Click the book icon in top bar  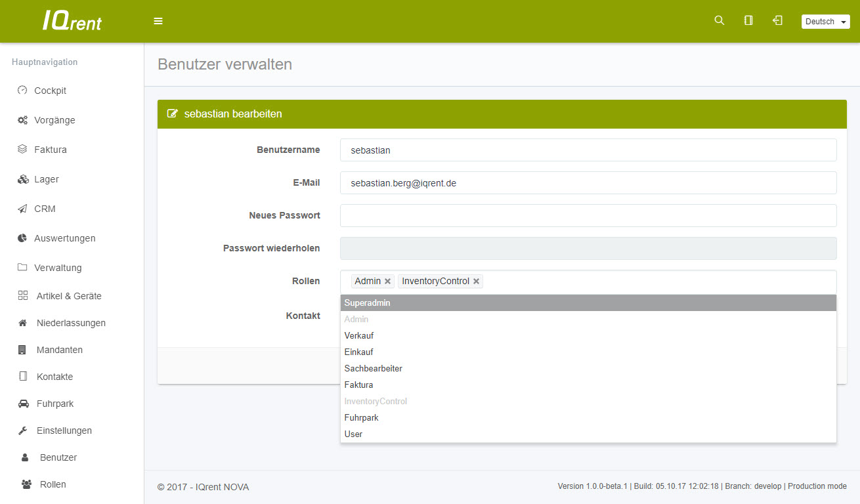click(748, 20)
